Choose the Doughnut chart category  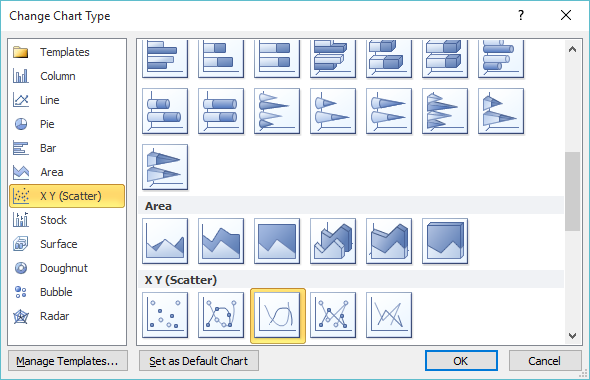pos(67,268)
